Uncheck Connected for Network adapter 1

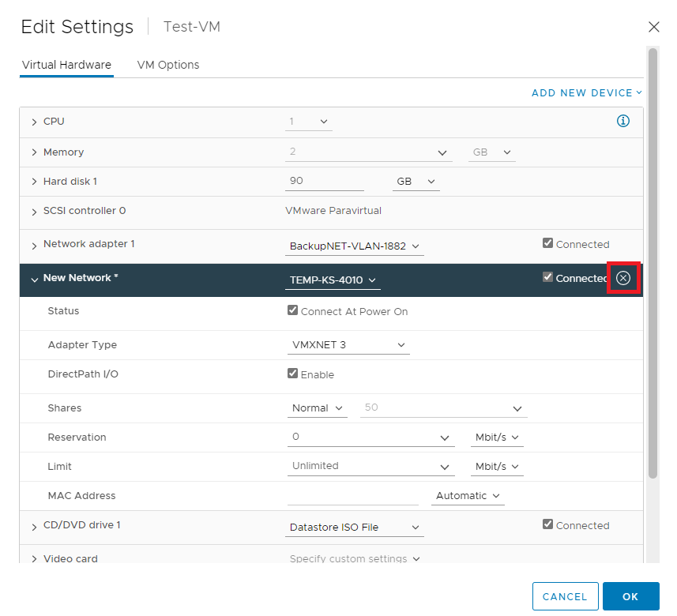point(547,243)
